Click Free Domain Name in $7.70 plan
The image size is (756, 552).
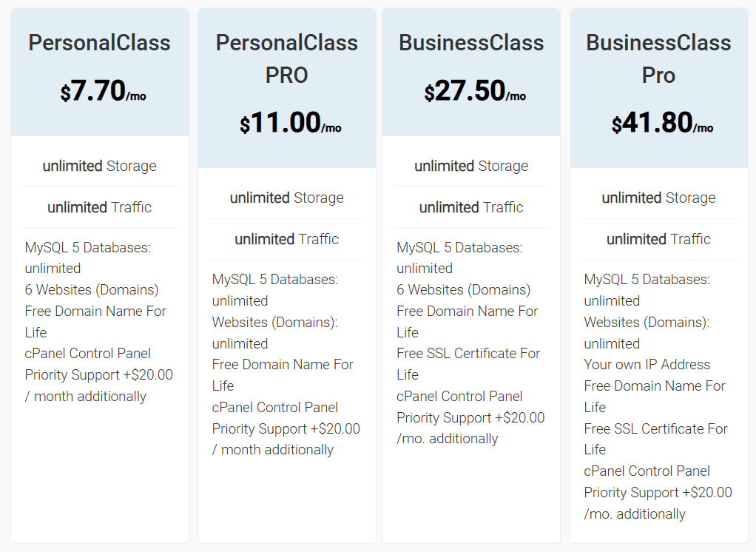[95, 312]
